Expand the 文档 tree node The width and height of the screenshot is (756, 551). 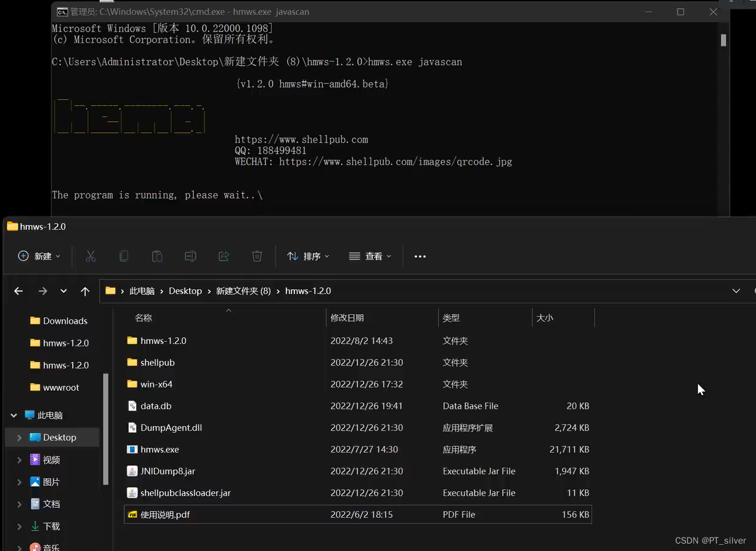tap(19, 504)
